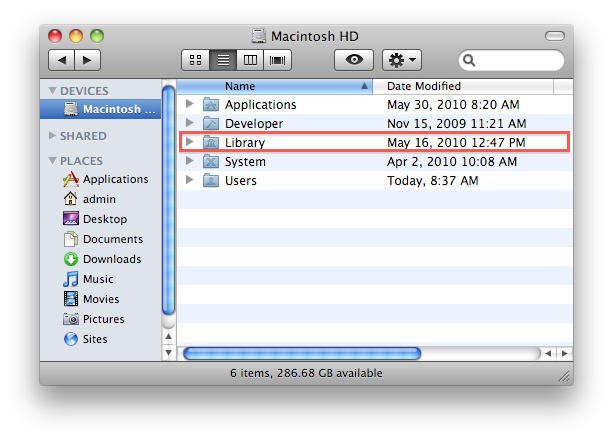Go forward using the right arrow
The height and width of the screenshot is (440, 613).
click(87, 60)
